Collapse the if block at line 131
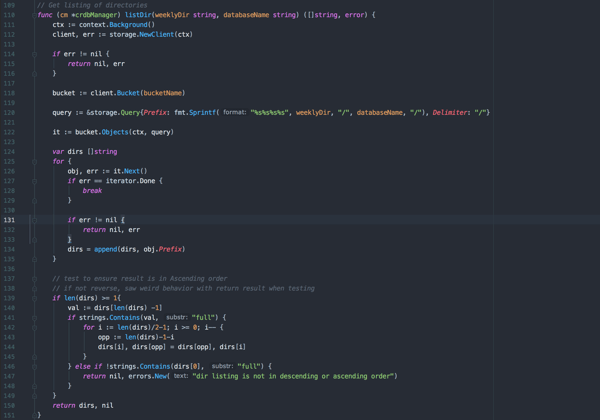 point(34,220)
